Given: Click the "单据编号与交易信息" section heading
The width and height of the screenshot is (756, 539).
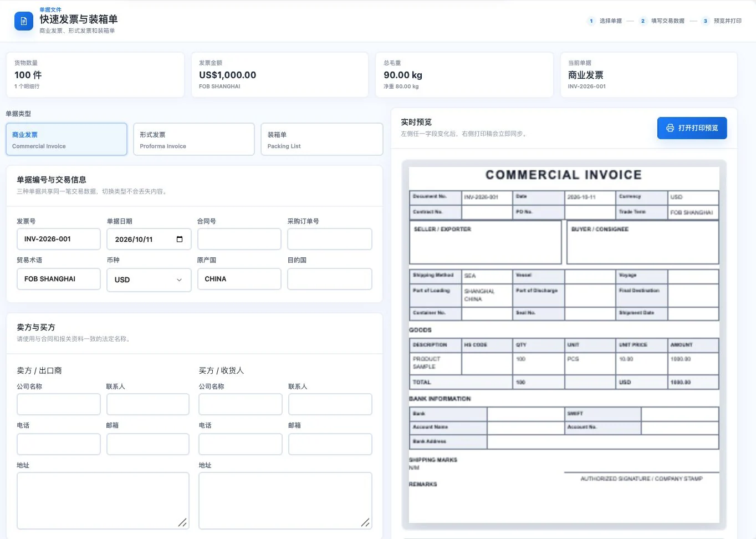Looking at the screenshot, I should point(52,180).
